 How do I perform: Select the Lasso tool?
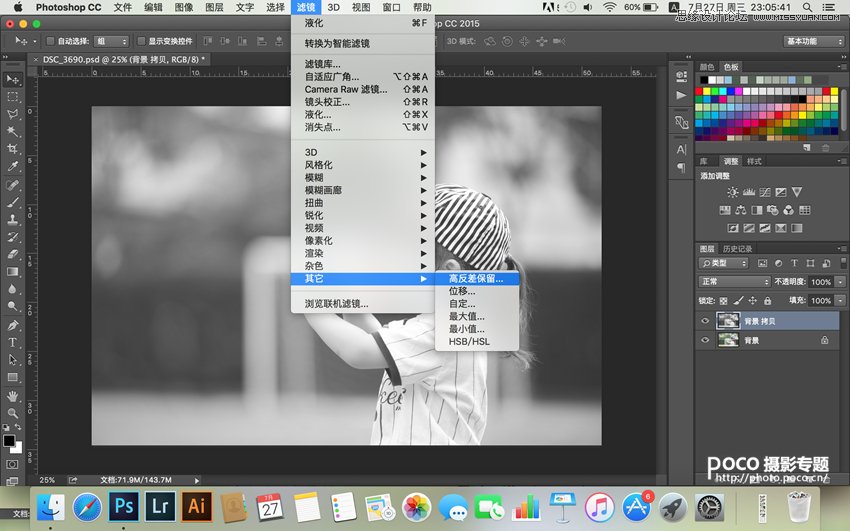pos(12,114)
